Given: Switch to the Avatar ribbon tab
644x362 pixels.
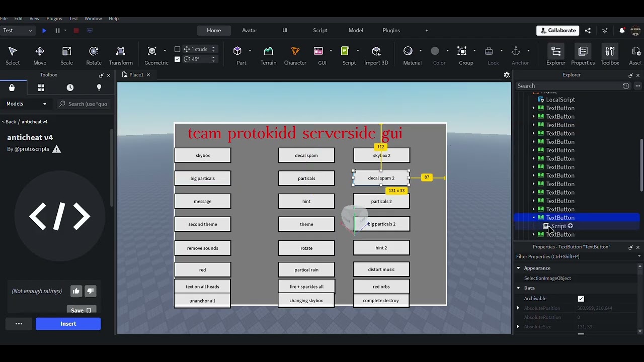Looking at the screenshot, I should coord(250,31).
